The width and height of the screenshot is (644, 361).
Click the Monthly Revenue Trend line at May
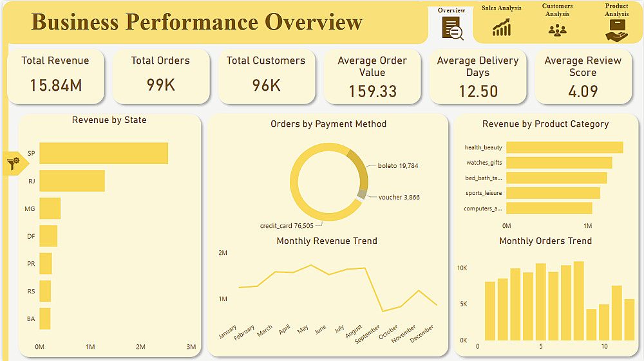point(311,265)
